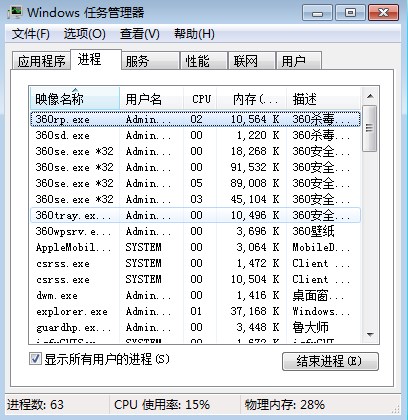408x420 pixels.
Task: Select 360se.exe *32 using 89,008 K
Action: [x=195, y=183]
